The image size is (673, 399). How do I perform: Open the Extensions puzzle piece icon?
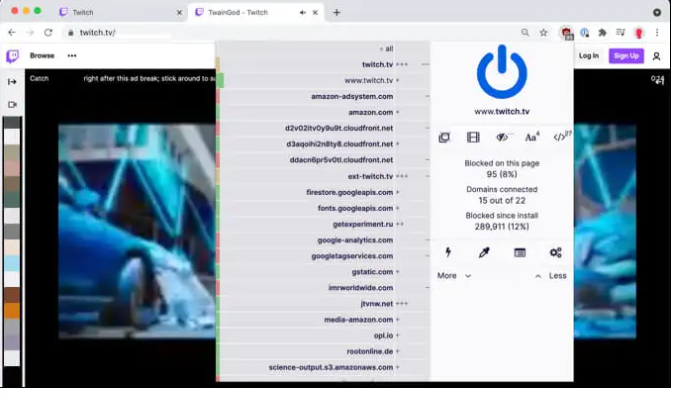[x=603, y=33]
